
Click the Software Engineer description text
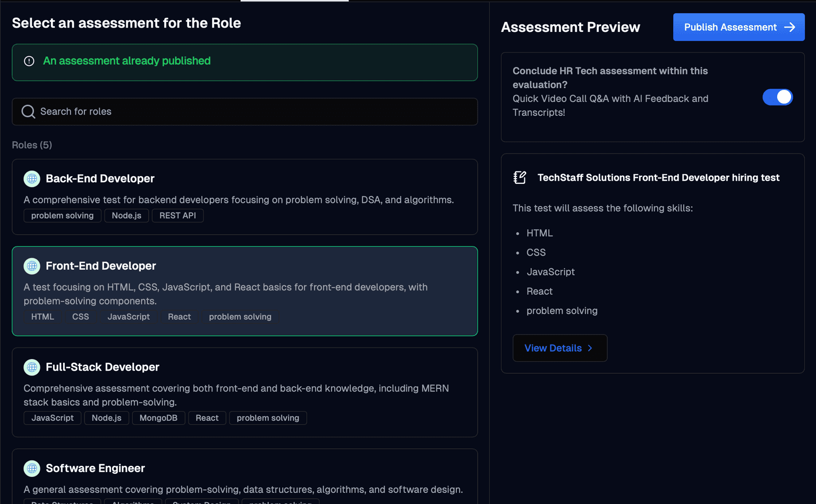tap(243, 489)
